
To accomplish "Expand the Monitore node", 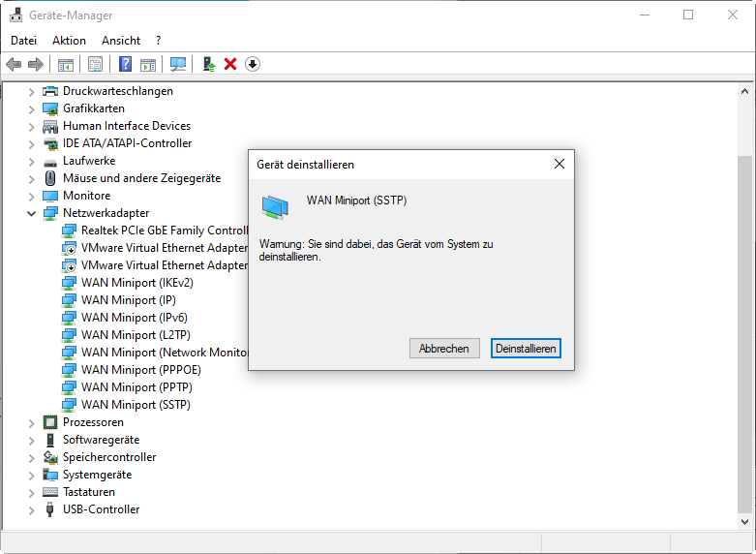I will (31, 196).
